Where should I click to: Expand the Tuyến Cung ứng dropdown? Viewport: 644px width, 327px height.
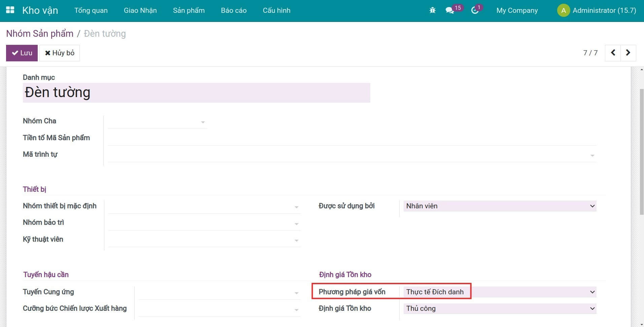pyautogui.click(x=219, y=293)
